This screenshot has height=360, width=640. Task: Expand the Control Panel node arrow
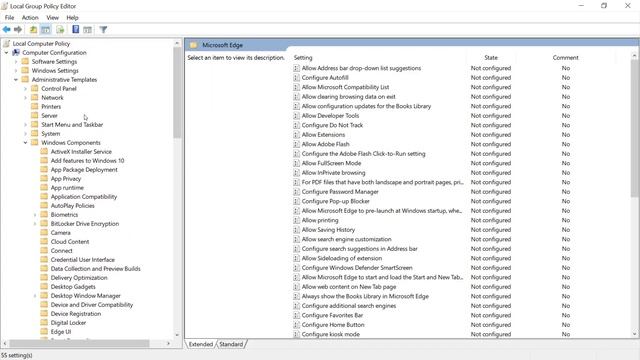click(x=25, y=89)
